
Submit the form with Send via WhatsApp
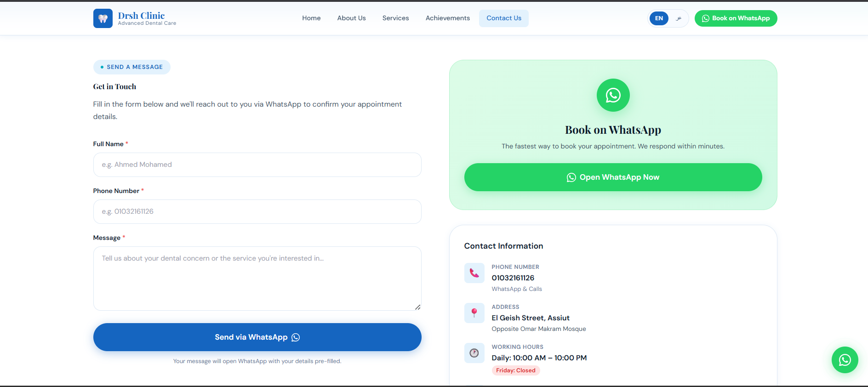click(257, 337)
